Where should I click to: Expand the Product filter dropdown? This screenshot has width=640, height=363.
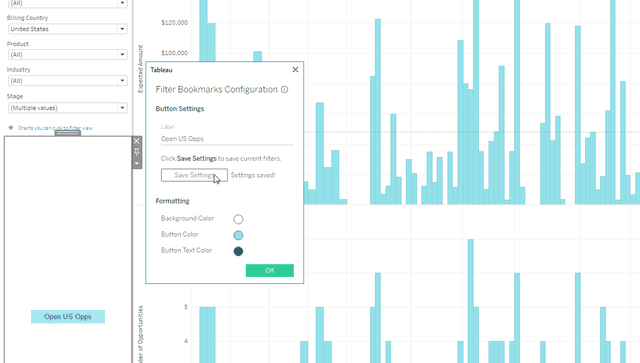(68, 54)
